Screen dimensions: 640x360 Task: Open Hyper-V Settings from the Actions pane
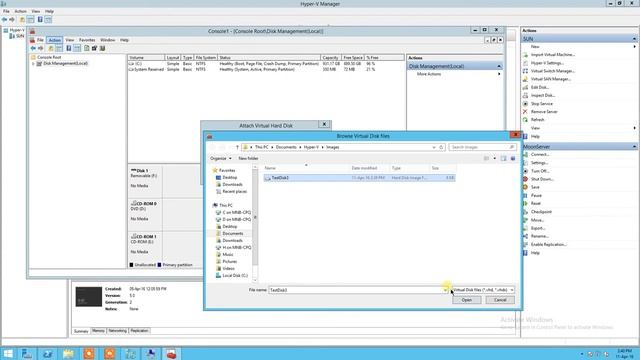coord(547,63)
